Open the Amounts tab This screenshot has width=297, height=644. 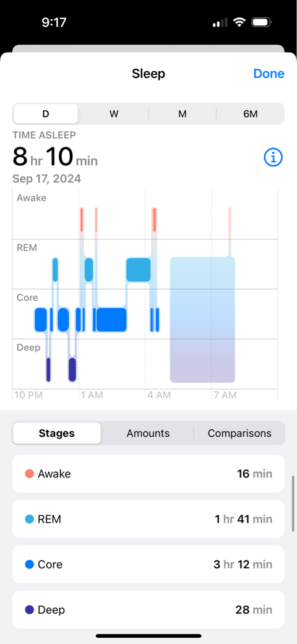[x=148, y=433]
